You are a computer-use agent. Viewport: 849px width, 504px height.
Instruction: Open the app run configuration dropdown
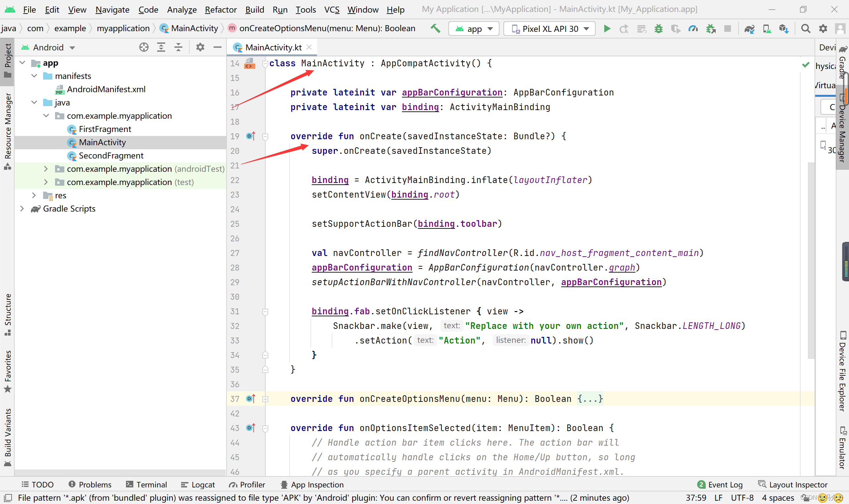pos(474,29)
